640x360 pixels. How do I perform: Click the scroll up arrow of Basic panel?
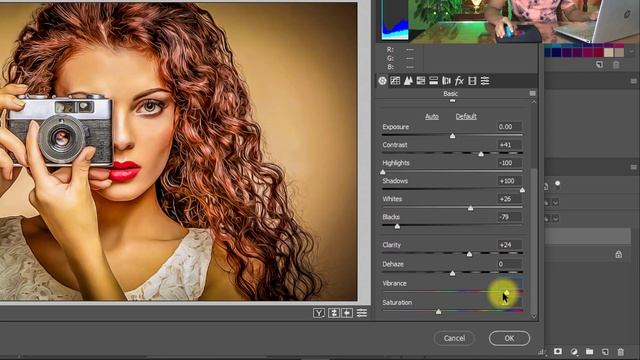tap(534, 102)
